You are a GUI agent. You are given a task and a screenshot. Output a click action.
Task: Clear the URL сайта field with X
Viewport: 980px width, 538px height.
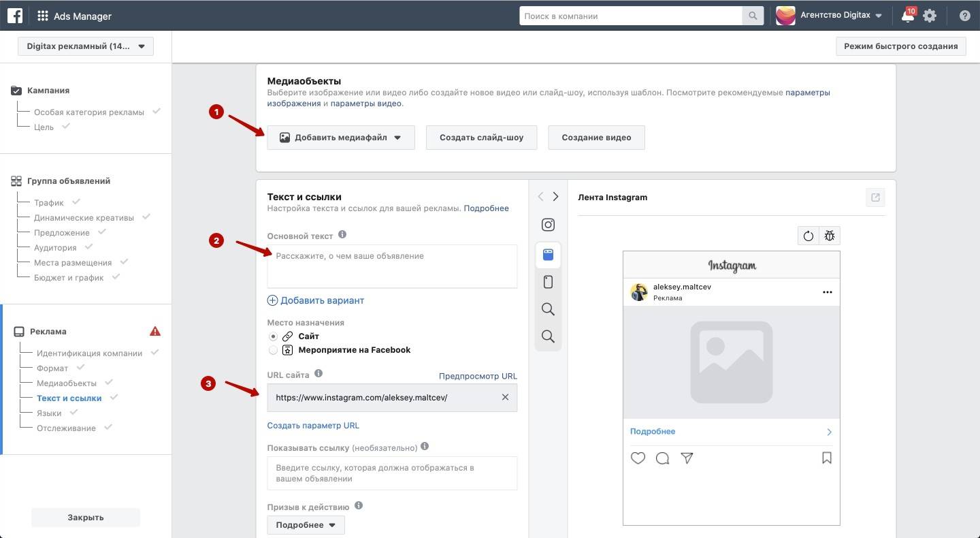point(505,397)
